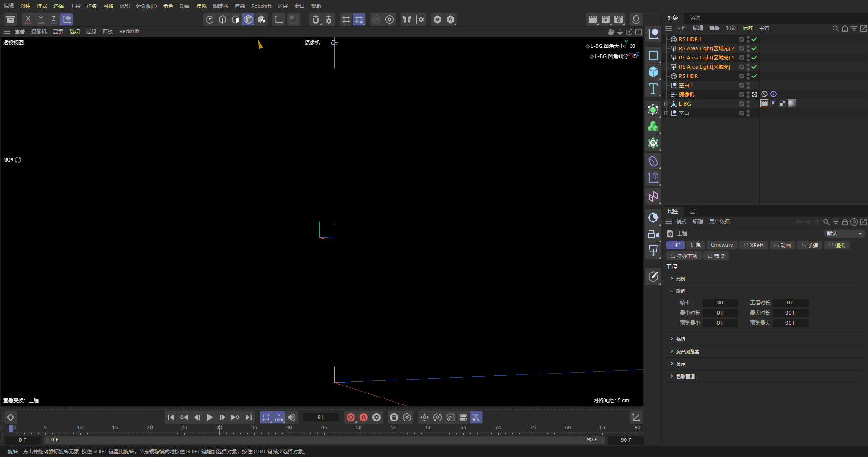The width and height of the screenshot is (868, 457).
Task: Toggle enable checkmark for RS Area Light.2
Action: pyautogui.click(x=754, y=48)
